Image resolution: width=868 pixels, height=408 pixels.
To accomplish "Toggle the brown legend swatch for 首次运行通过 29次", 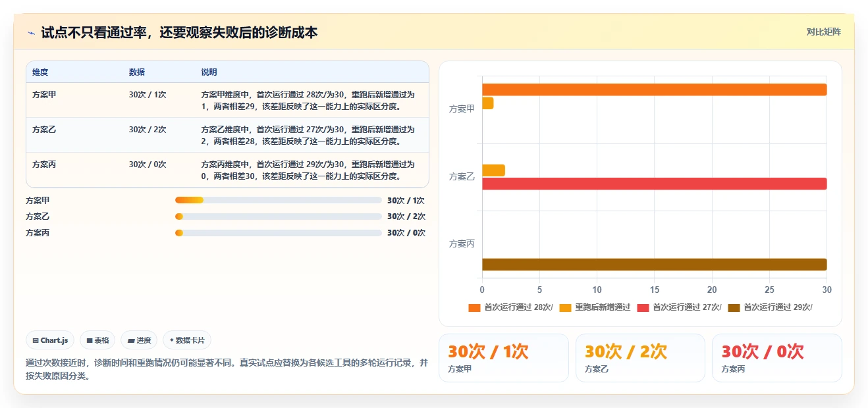I will pyautogui.click(x=734, y=307).
